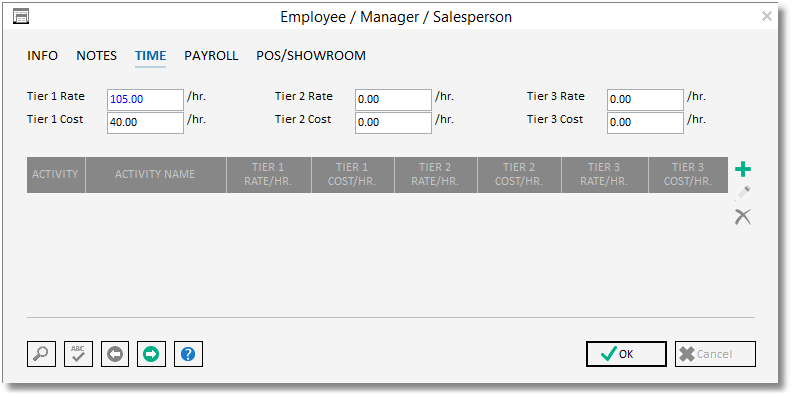Click the Tier 1 Rate label

(x=56, y=96)
